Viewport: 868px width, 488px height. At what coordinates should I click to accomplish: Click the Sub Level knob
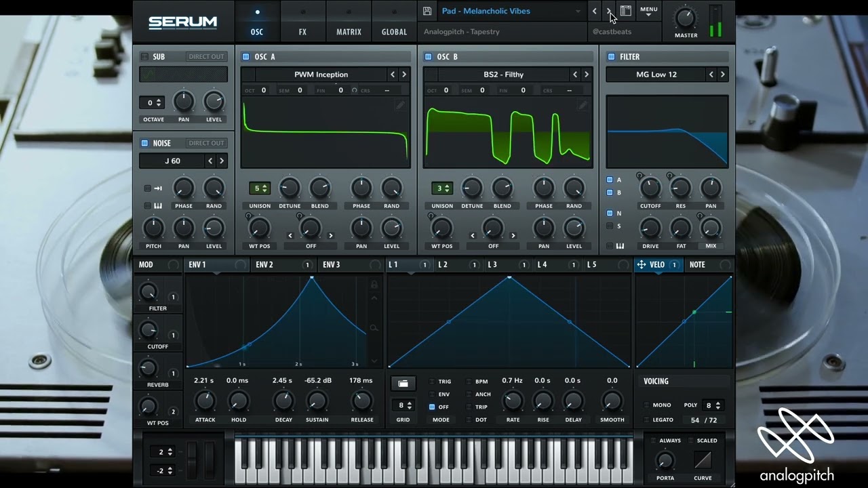click(x=214, y=102)
